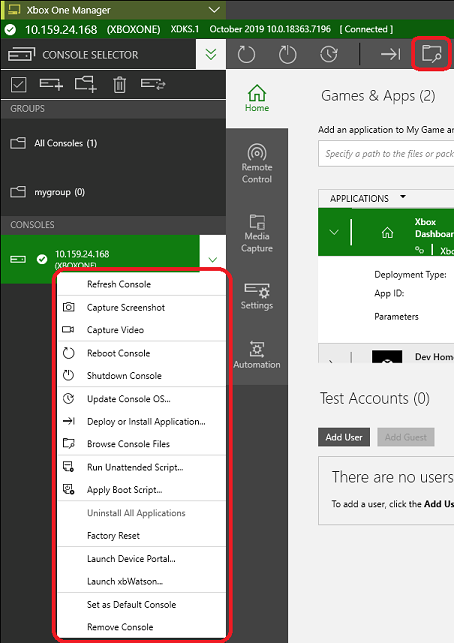This screenshot has width=454, height=643.
Task: Click the icon beside Apply Boot Script
Action: [x=68, y=489]
